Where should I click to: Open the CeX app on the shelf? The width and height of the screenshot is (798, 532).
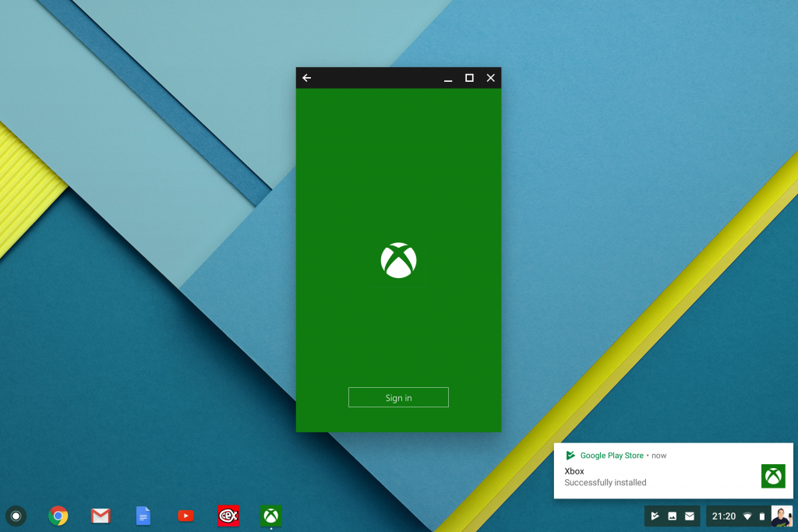(228, 516)
